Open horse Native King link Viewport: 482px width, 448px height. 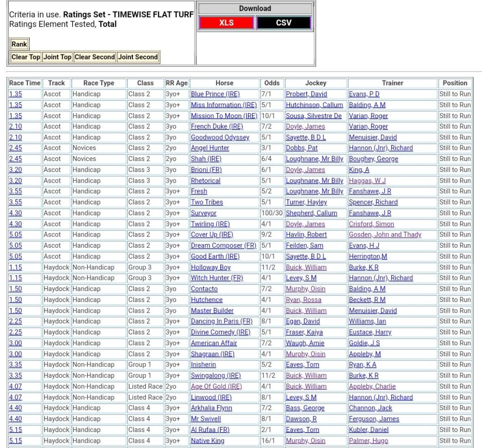(207, 441)
